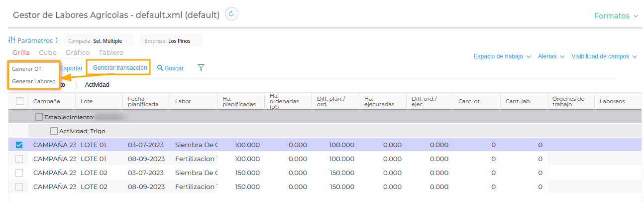Sort by the Campaña column header
This screenshot has width=644, height=202.
pos(52,101)
